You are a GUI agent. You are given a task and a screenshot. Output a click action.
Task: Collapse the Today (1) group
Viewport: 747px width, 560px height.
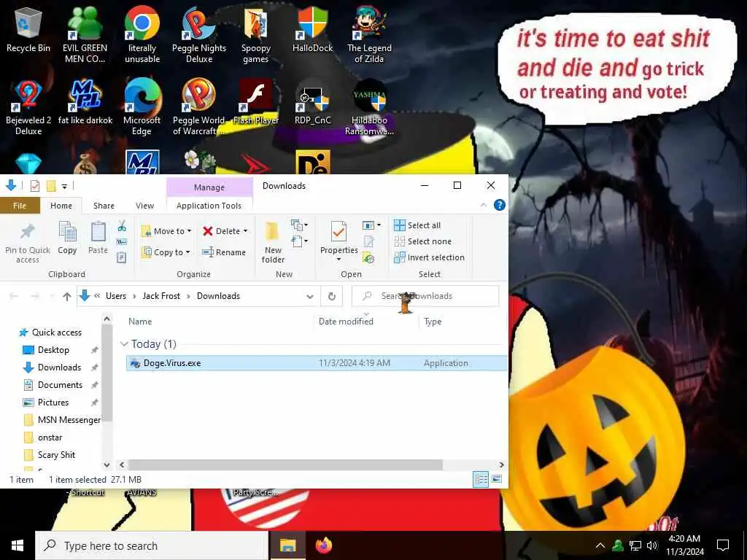tap(124, 344)
